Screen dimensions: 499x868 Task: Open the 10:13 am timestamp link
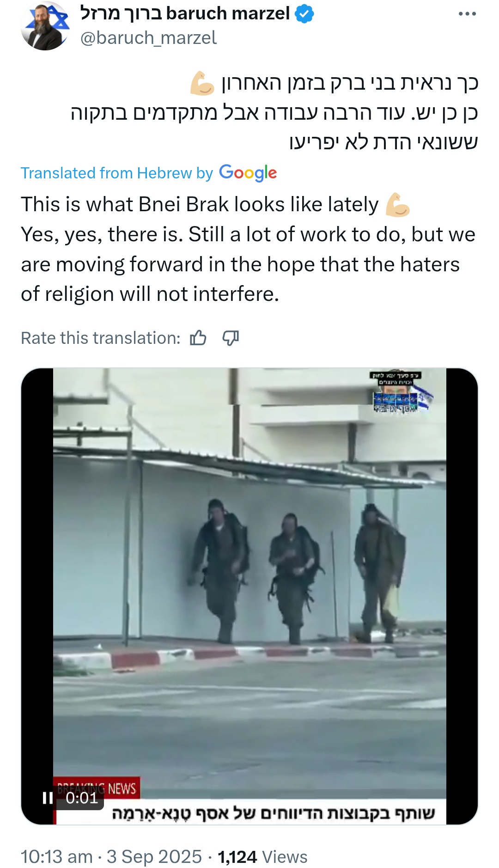point(57,856)
